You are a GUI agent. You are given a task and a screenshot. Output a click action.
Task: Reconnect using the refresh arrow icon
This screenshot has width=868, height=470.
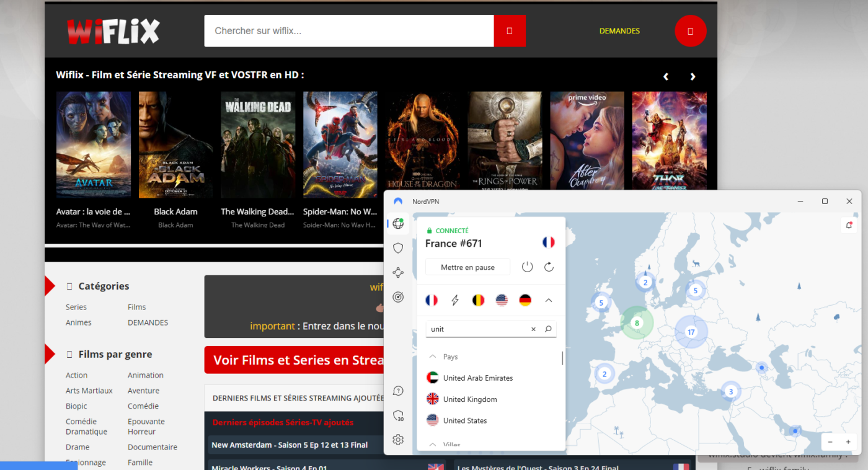point(549,267)
